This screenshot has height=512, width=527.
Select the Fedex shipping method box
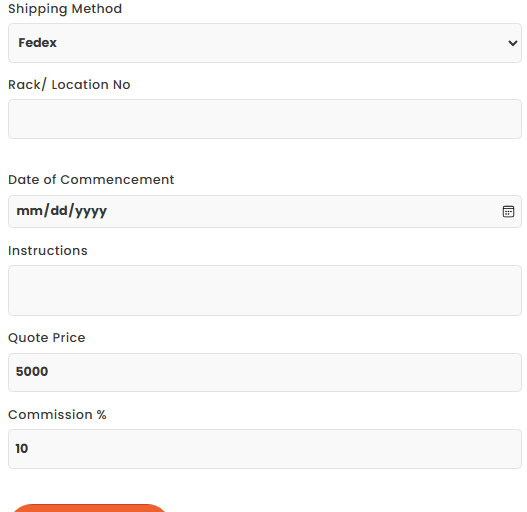(x=265, y=43)
